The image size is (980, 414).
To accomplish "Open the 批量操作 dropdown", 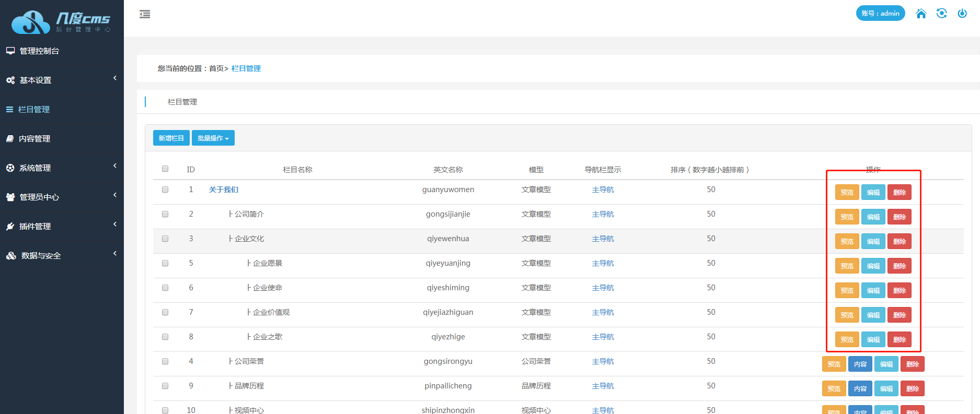I will click(213, 138).
